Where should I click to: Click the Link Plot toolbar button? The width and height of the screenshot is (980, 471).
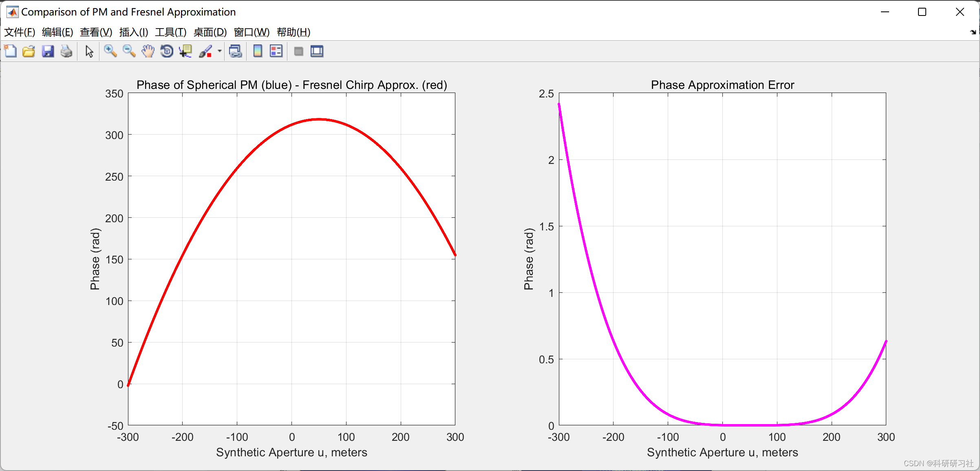click(x=236, y=51)
